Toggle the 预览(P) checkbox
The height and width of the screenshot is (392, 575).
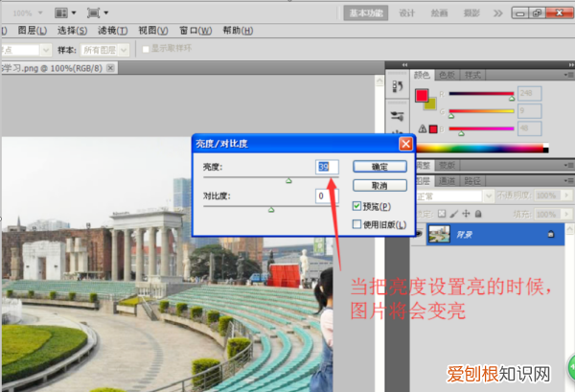point(356,206)
